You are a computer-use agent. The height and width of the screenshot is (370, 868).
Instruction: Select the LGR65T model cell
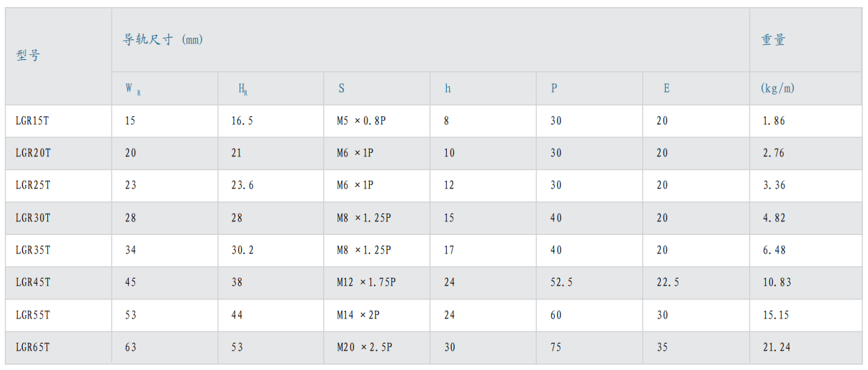click(33, 347)
